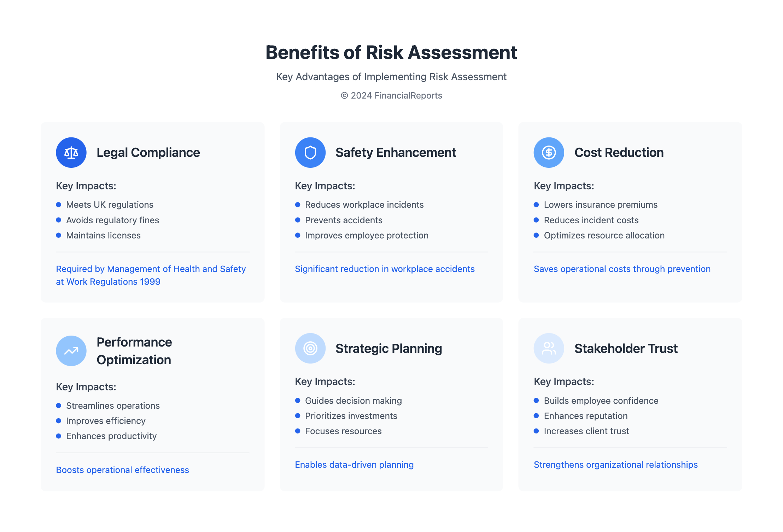Screen dimensions: 783x532
Task: Select 'Boosts operational effectiveness' link
Action: click(x=122, y=470)
